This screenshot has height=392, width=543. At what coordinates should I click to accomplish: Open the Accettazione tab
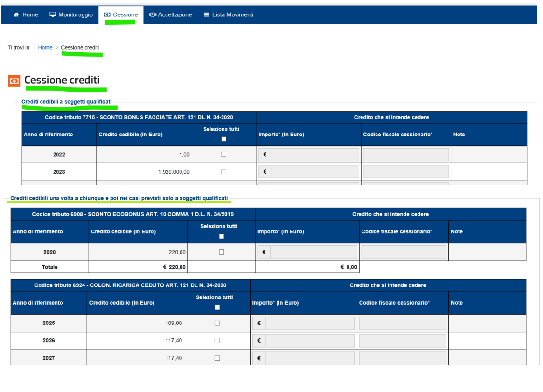coord(175,15)
